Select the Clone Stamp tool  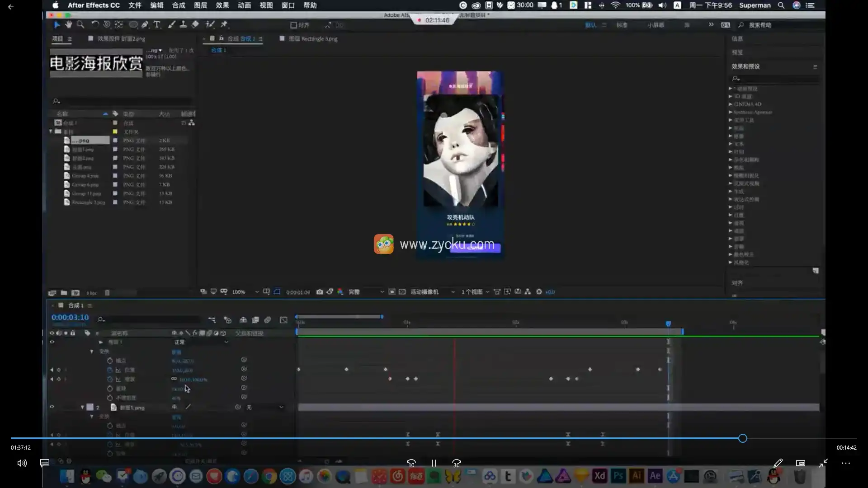(183, 24)
